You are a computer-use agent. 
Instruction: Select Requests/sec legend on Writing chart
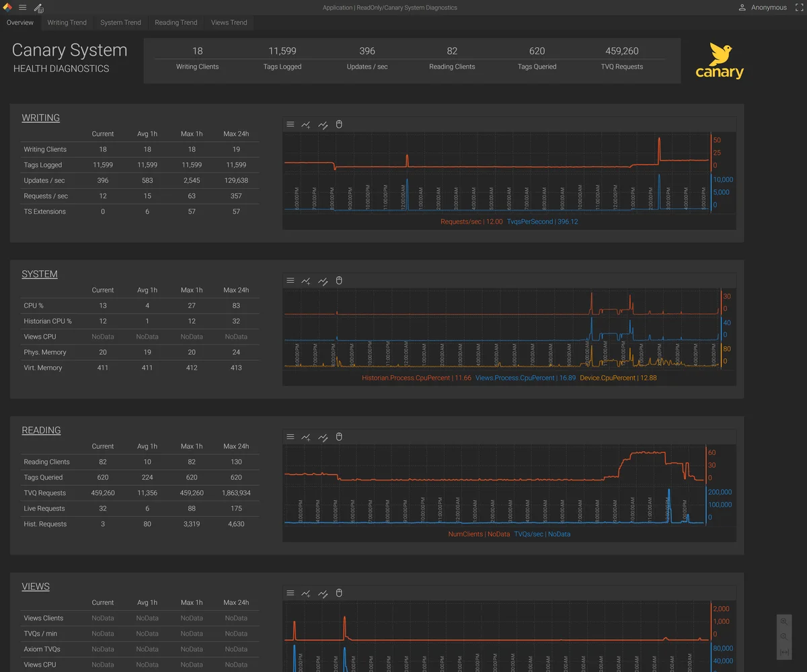(x=471, y=222)
